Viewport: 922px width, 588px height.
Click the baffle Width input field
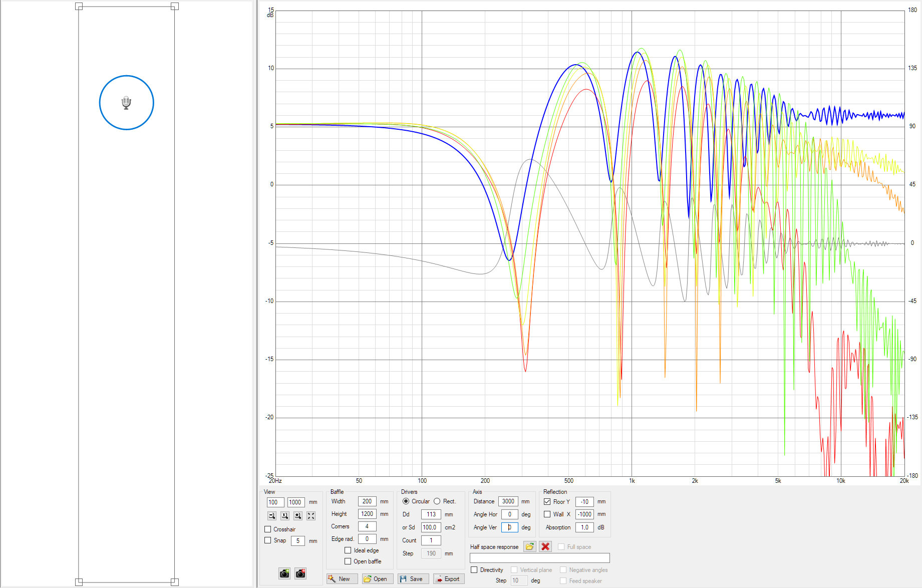pyautogui.click(x=367, y=501)
